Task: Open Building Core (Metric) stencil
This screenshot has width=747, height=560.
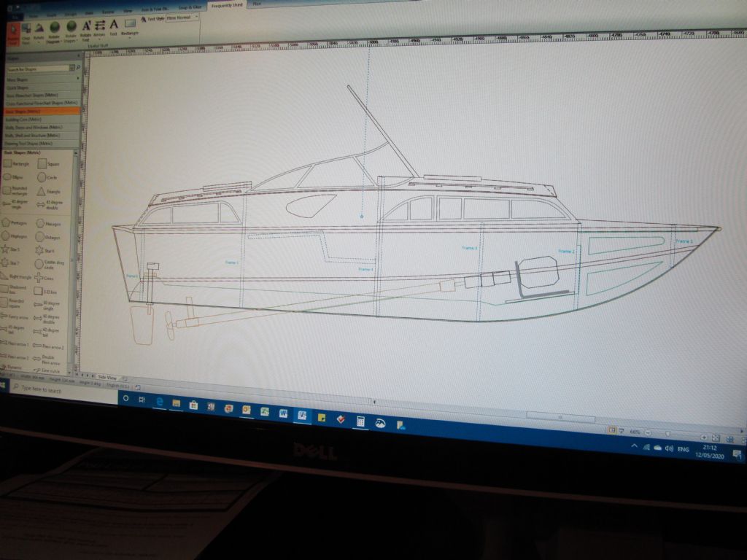Action: pyautogui.click(x=42, y=120)
